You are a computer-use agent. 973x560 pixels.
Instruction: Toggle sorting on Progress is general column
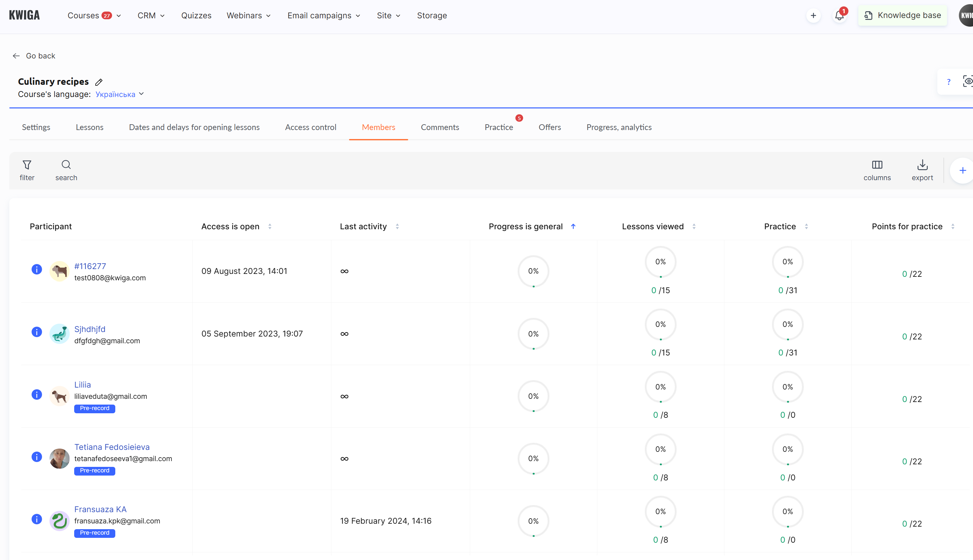[573, 226]
